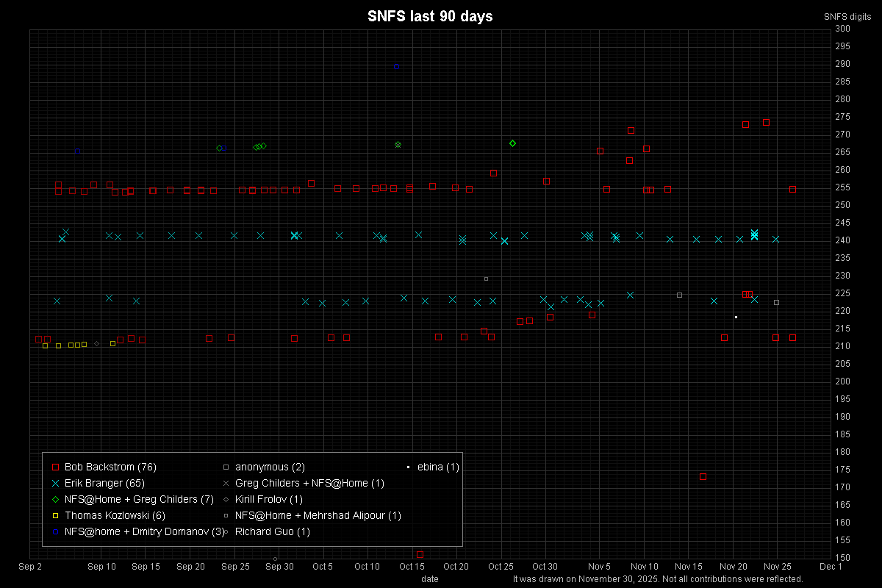Click the 300 value on the digits axis
882x588 pixels.
(x=842, y=29)
